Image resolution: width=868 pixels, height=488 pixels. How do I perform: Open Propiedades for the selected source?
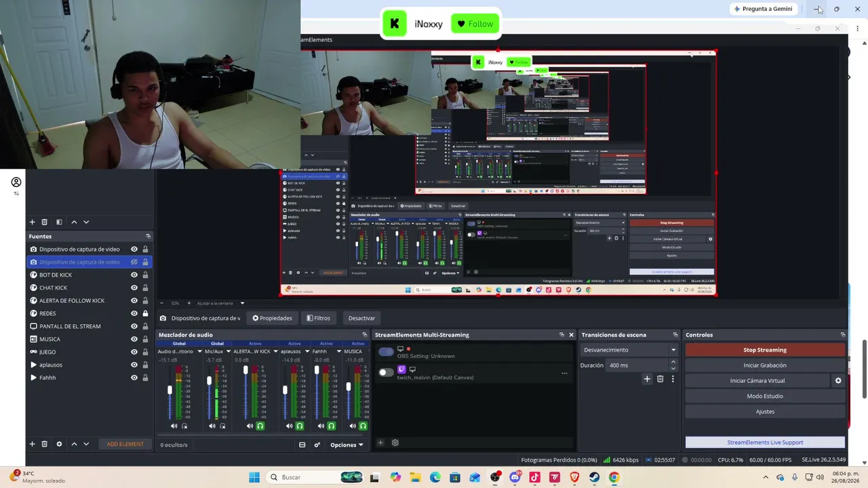[272, 318]
